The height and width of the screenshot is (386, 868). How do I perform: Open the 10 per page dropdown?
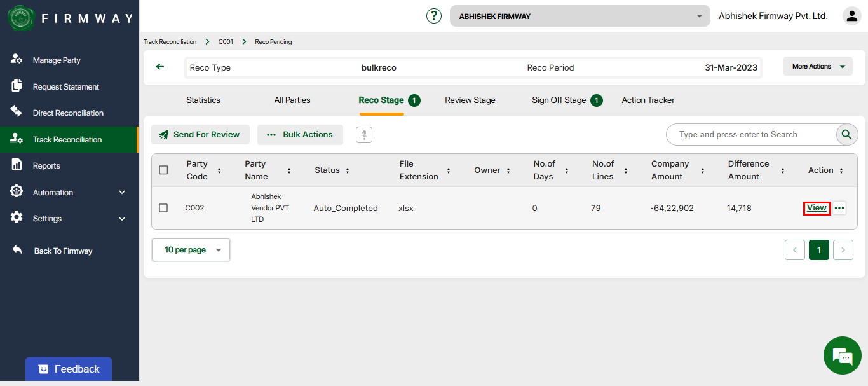click(x=191, y=250)
